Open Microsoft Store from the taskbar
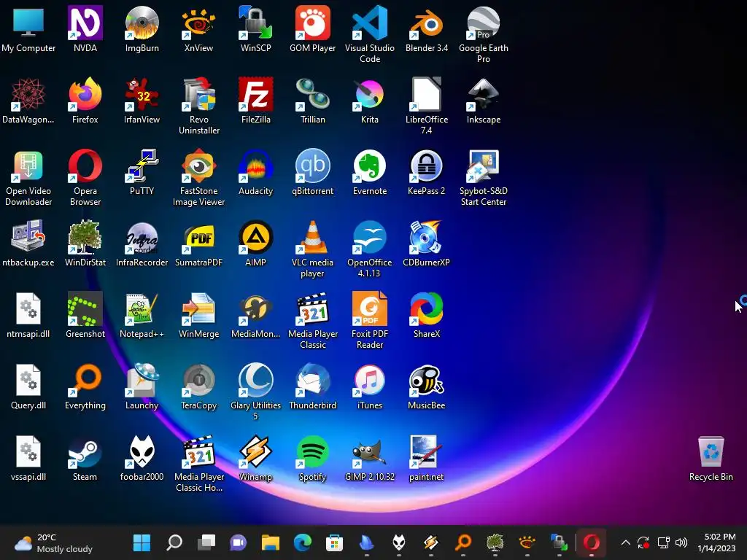 point(334,542)
